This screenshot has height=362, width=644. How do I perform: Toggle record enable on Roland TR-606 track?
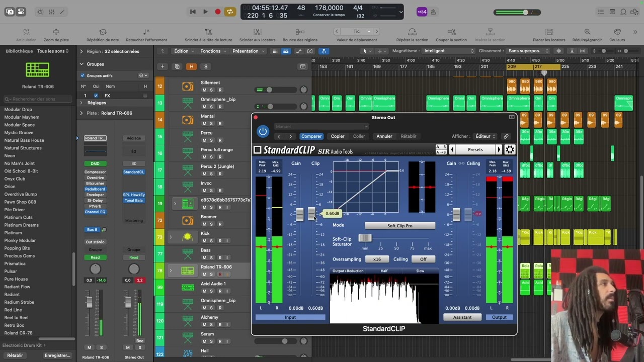(220, 275)
